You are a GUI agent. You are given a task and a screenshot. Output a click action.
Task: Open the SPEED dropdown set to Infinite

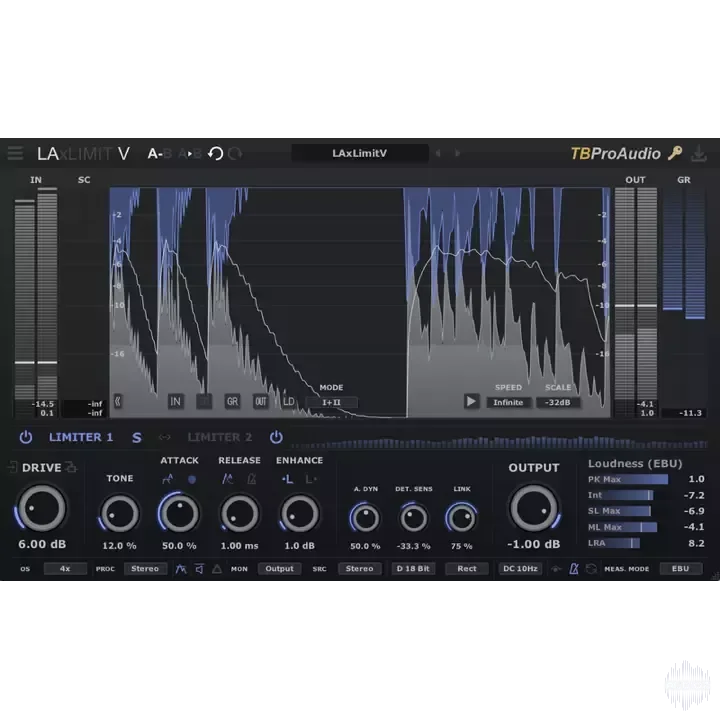coord(508,402)
